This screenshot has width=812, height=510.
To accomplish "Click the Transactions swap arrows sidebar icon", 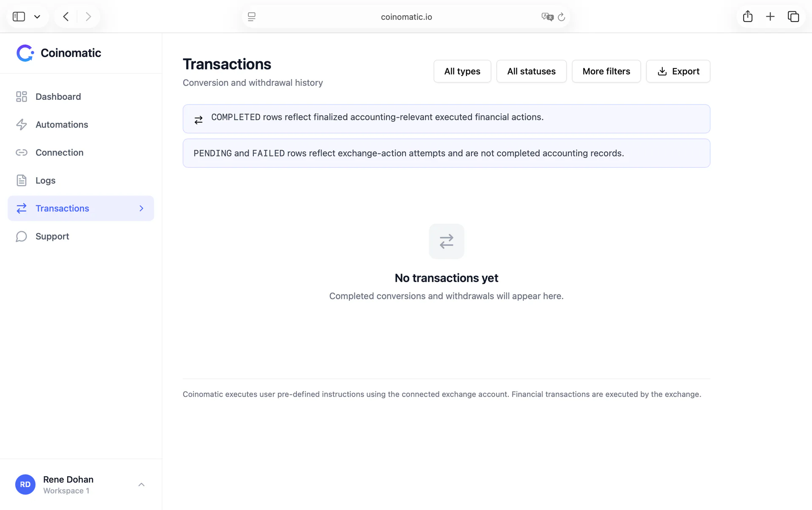I will point(22,208).
